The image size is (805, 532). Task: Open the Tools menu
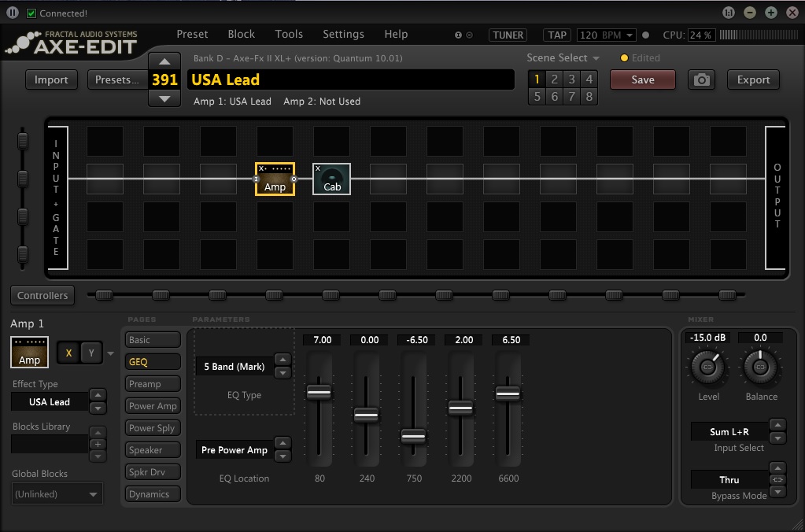tap(289, 35)
